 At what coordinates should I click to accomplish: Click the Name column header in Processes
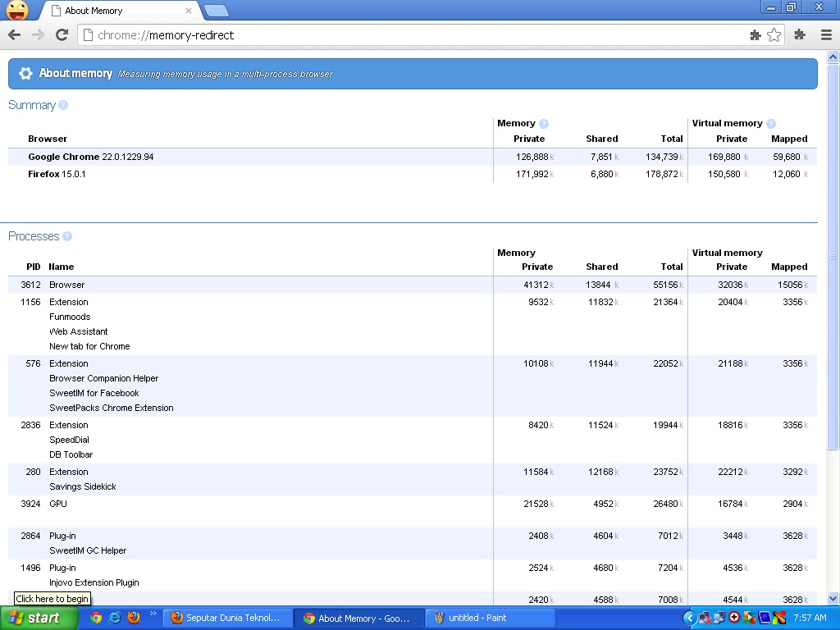click(x=61, y=267)
